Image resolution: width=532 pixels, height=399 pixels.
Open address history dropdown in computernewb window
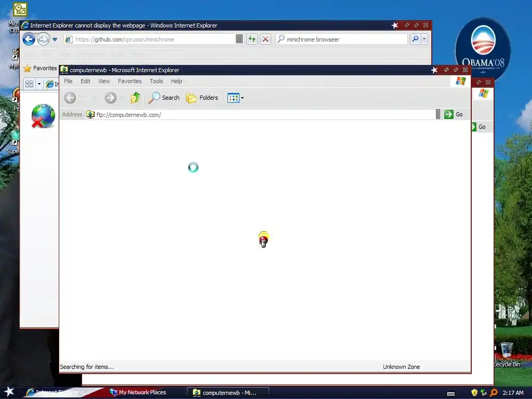pos(437,114)
